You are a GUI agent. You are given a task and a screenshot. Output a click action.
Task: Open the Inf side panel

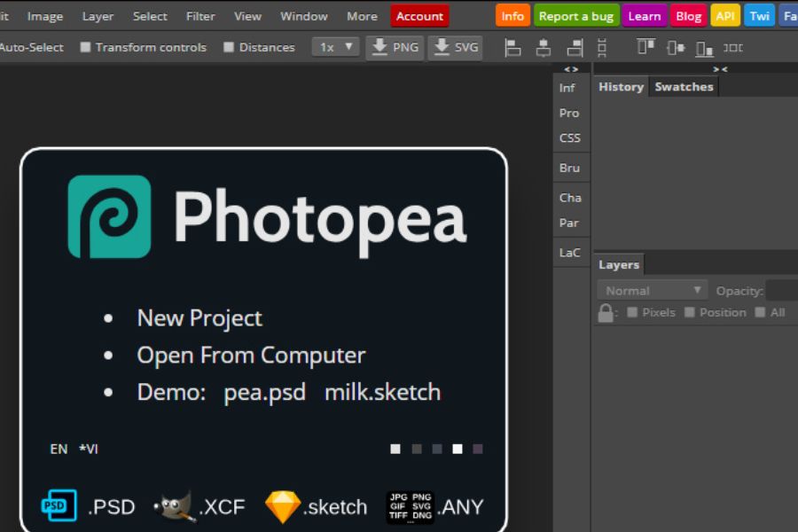[567, 88]
